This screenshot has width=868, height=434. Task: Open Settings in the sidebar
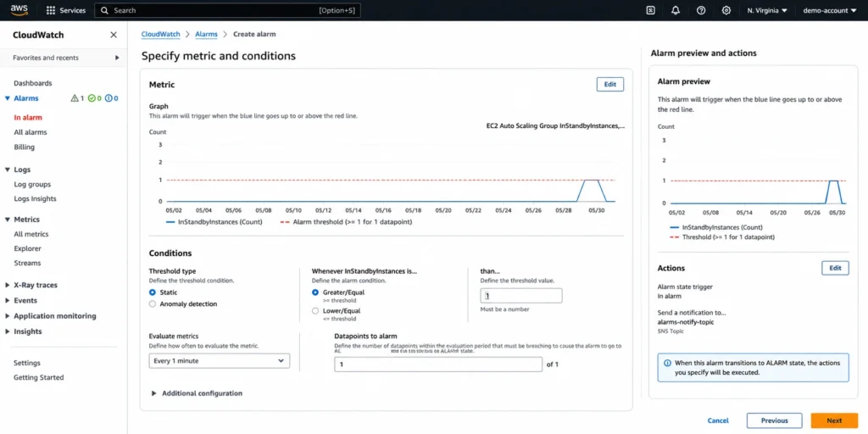[x=27, y=363]
